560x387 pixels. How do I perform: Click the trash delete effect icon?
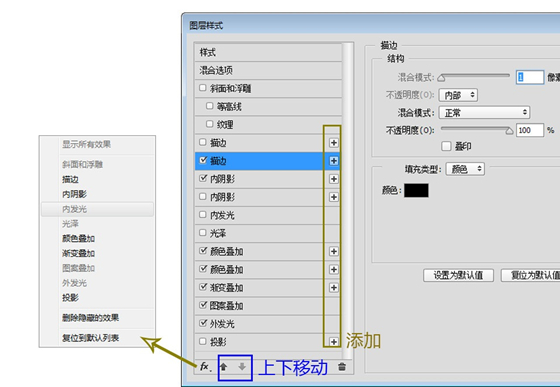tap(342, 367)
